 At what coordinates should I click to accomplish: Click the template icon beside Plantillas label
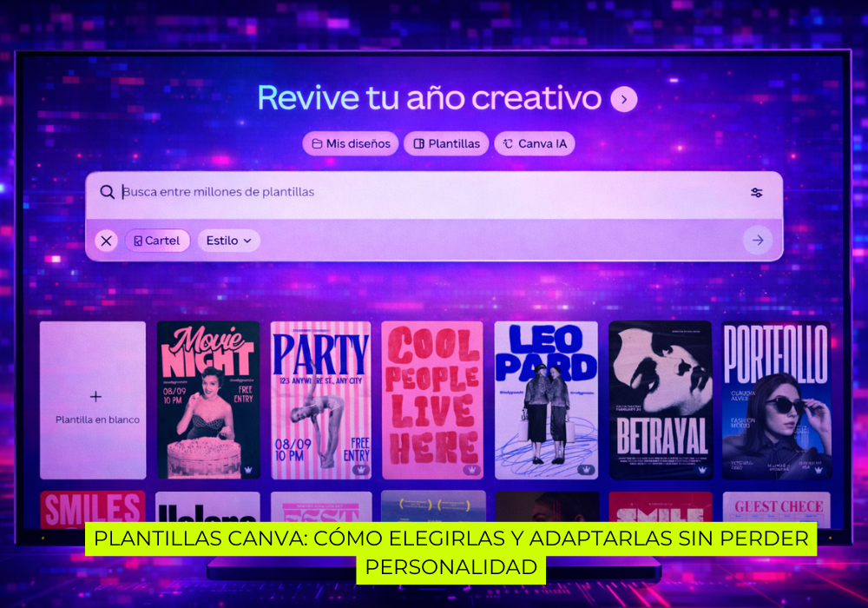(420, 143)
